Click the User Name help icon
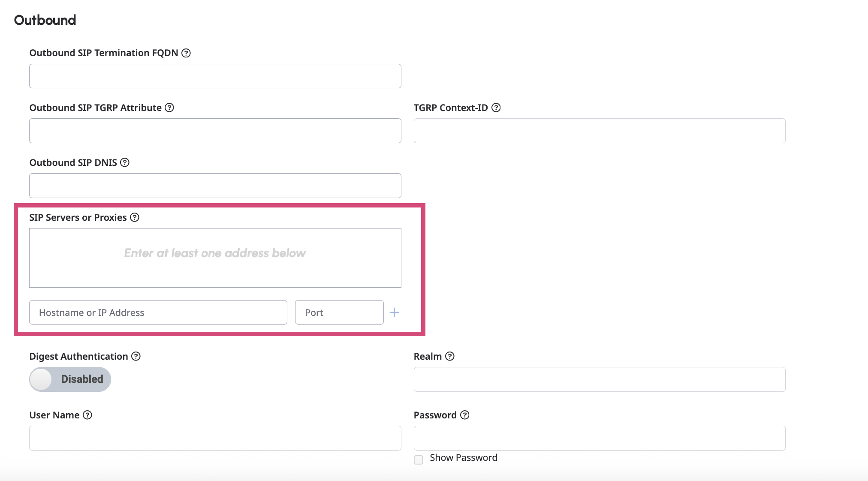This screenshot has height=481, width=868. tap(87, 415)
